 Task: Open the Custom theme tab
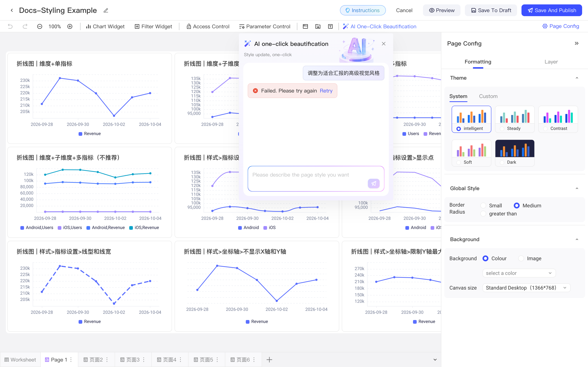coord(488,96)
